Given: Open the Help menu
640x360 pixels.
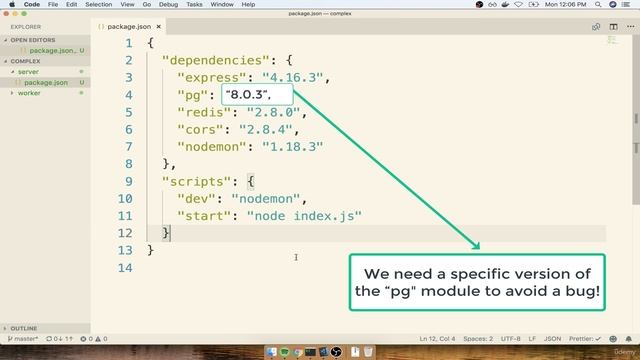Looking at the screenshot, I should pos(248,4).
